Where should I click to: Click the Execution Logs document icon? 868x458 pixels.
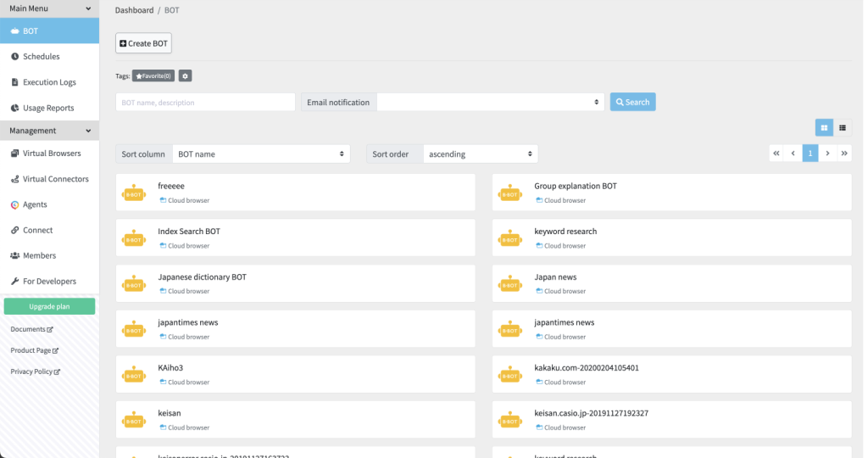15,82
